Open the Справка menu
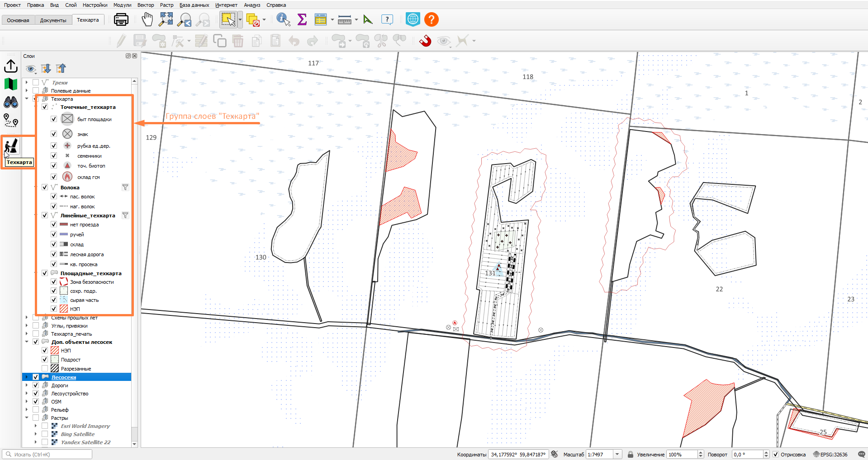Screen dimensions: 868x460 point(276,5)
